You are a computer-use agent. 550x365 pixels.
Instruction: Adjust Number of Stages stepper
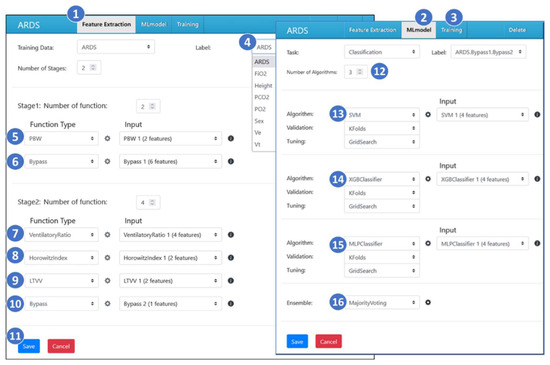[x=93, y=67]
